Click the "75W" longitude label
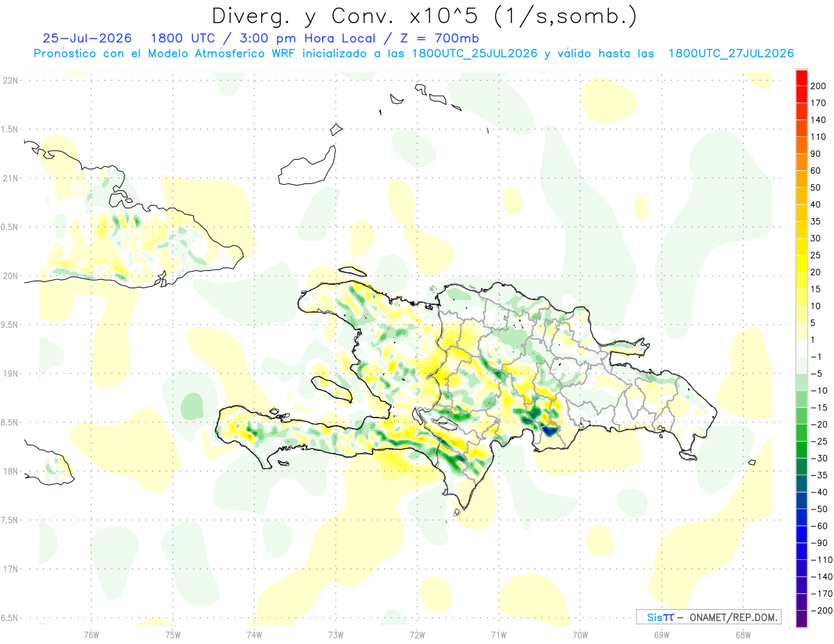Screen dimensions: 834x644 [x=172, y=634]
